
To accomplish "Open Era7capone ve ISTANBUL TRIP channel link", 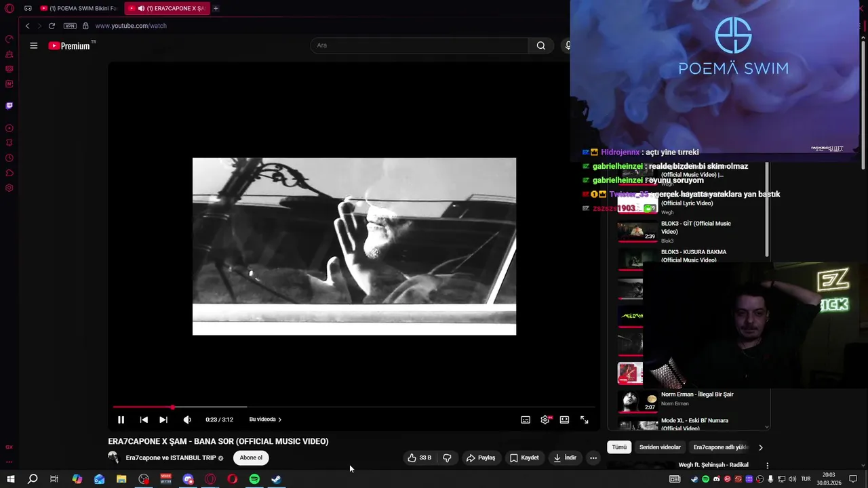I will click(x=171, y=458).
